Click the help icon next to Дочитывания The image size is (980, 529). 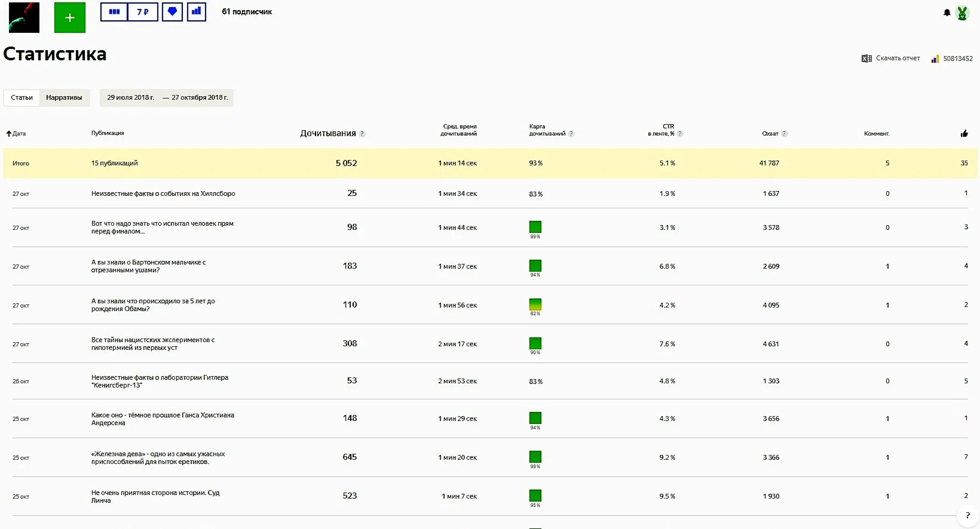362,134
